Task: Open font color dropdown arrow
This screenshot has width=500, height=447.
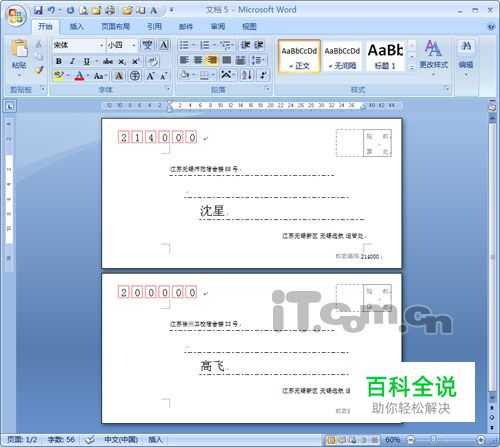Action: pos(88,76)
